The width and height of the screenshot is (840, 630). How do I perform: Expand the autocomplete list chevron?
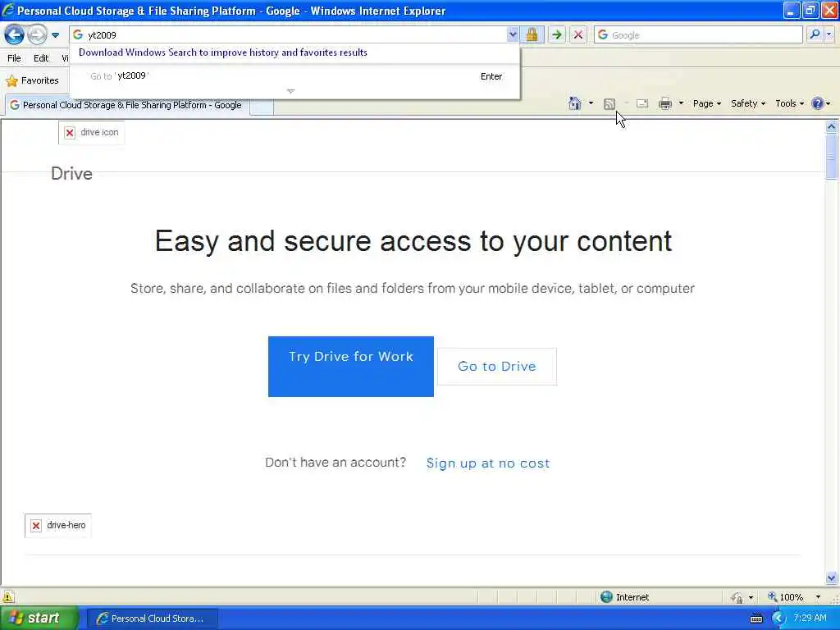[x=291, y=91]
